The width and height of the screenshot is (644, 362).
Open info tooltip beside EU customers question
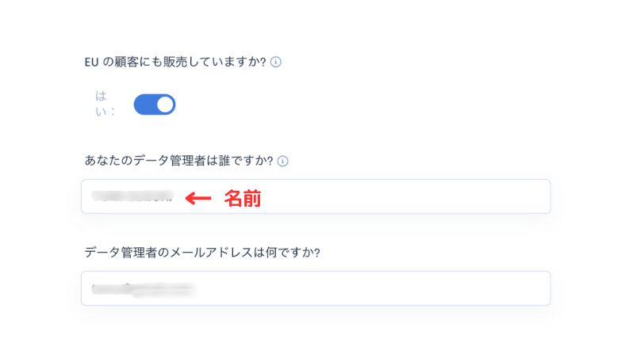(275, 62)
